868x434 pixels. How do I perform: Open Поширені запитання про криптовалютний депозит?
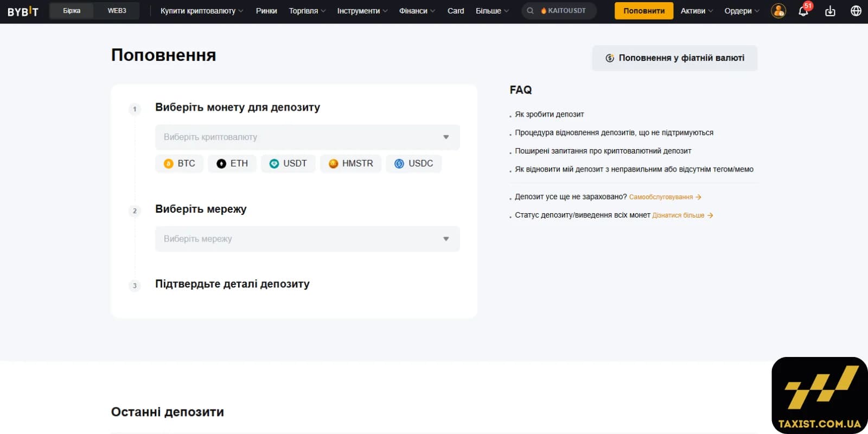(x=603, y=151)
